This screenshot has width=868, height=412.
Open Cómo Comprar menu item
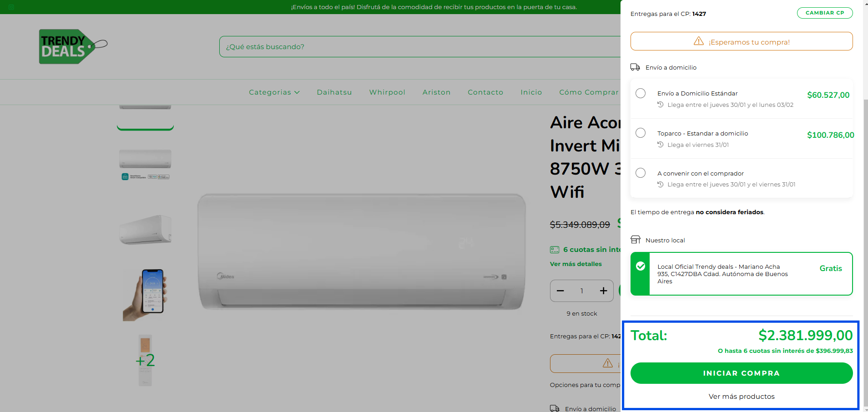click(x=589, y=92)
